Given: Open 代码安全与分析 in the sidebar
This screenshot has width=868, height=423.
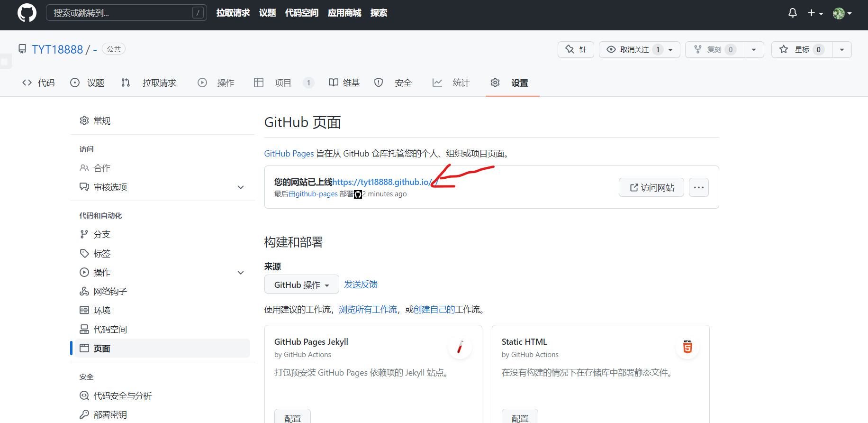Looking at the screenshot, I should pos(163,396).
